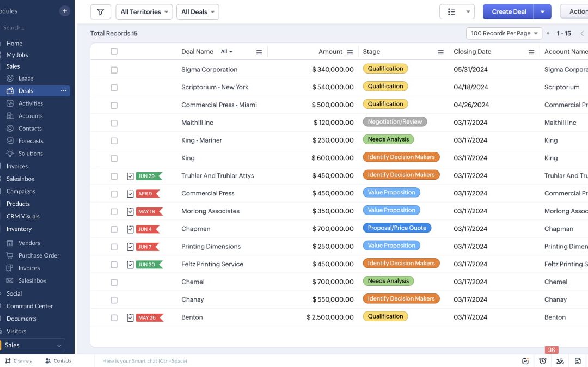Viewport: 588px width, 367px height.
Task: Select the Scriptorium - New York row checkbox
Action: click(114, 87)
